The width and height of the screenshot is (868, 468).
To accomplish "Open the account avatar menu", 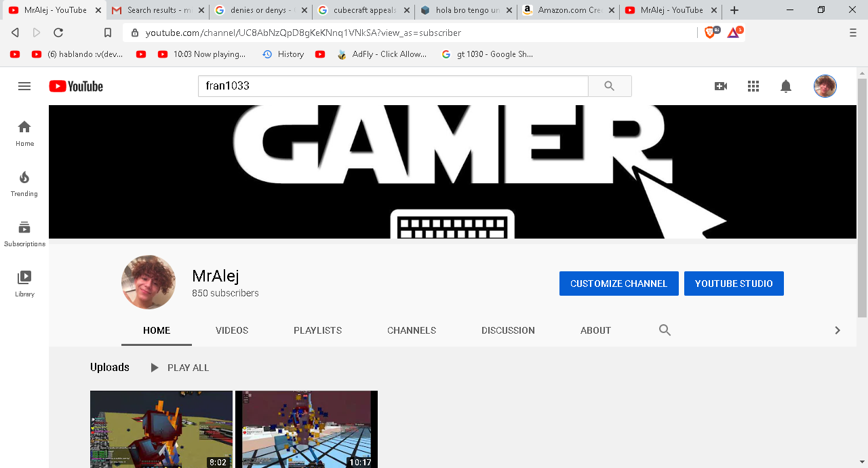I will [825, 86].
